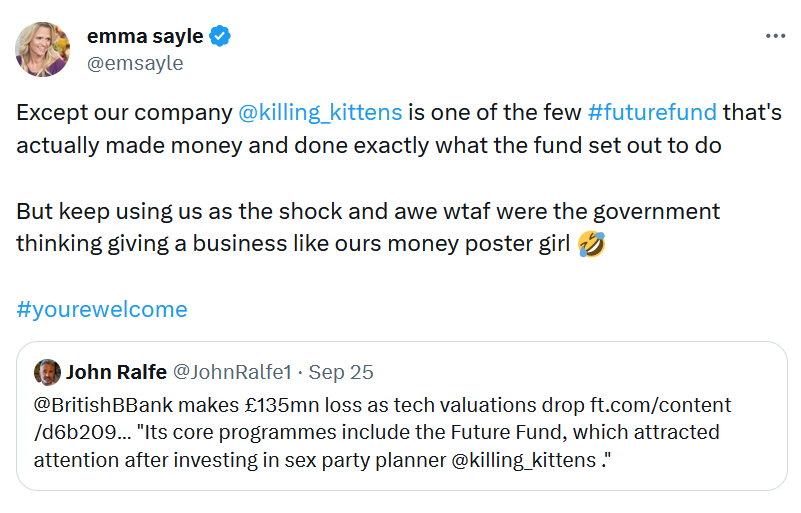Open the tweet's more options menu
This screenshot has height=513, width=801.
(775, 36)
